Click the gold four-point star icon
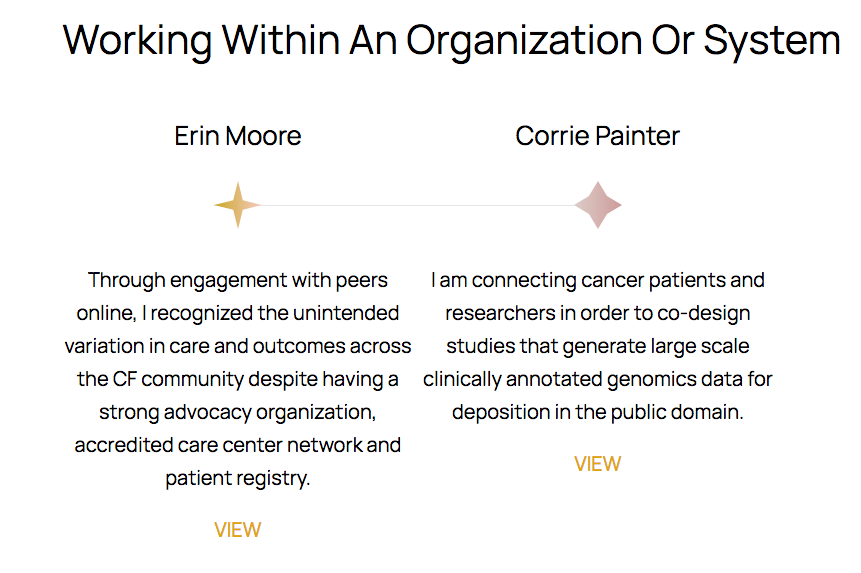Screen dimensions: 861x573 (237, 205)
